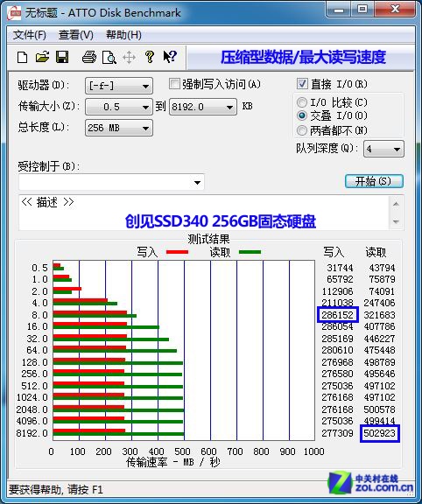Click the green 读取 legend swatch

(x=250, y=252)
